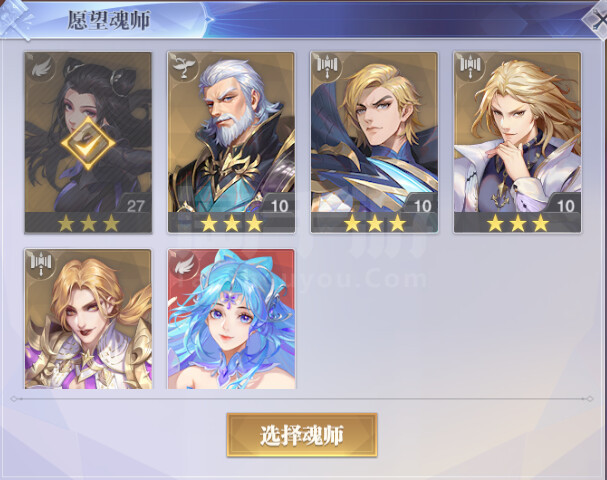
Task: Click the three stars under the short-blond man
Action: [x=375, y=223]
